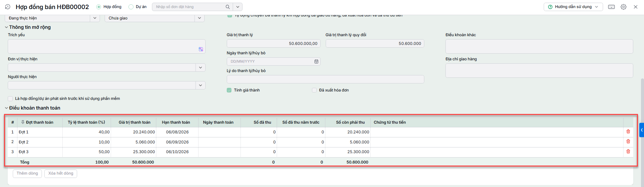Select the Đợt 2 cell
Image resolution: width=644 pixels, height=187 pixels.
(x=40, y=142)
